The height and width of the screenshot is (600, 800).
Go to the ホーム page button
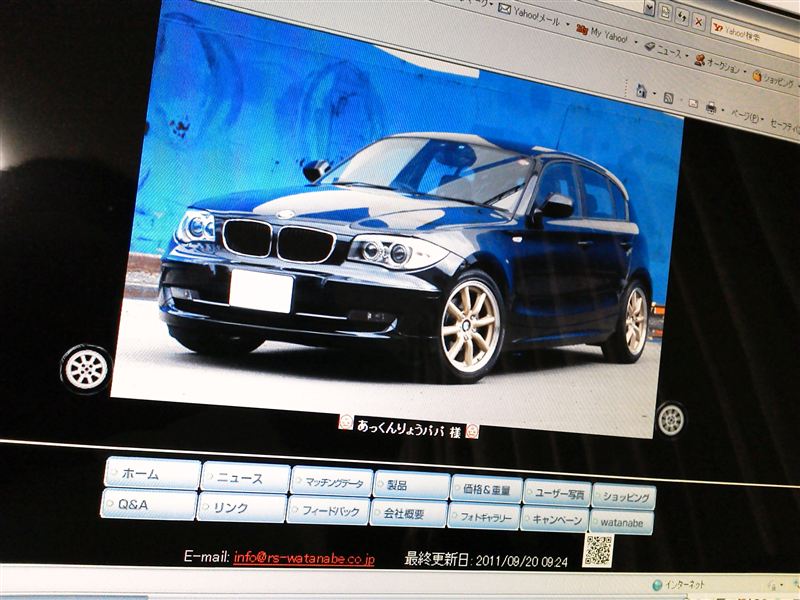[x=153, y=473]
